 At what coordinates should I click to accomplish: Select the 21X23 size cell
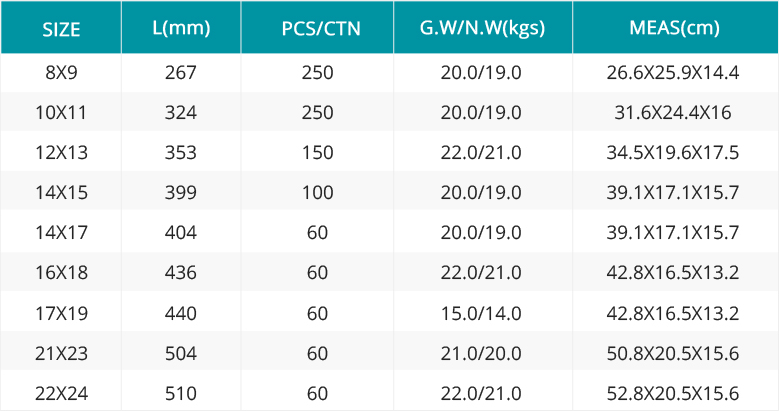61,353
